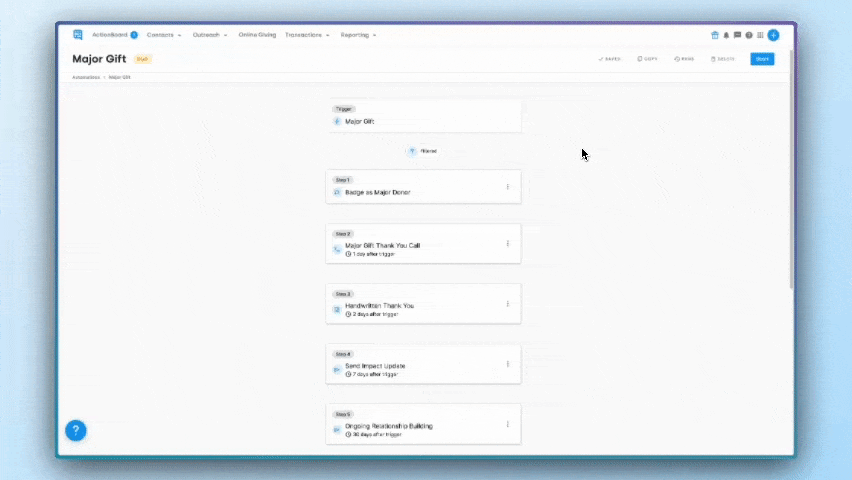852x480 pixels.
Task: Open the notifications bell
Action: coord(726,35)
